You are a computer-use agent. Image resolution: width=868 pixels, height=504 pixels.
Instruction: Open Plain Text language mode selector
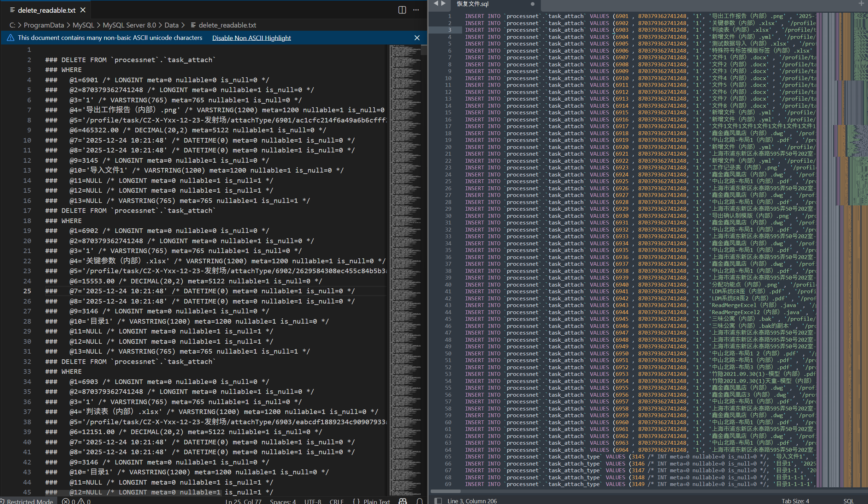(x=377, y=501)
